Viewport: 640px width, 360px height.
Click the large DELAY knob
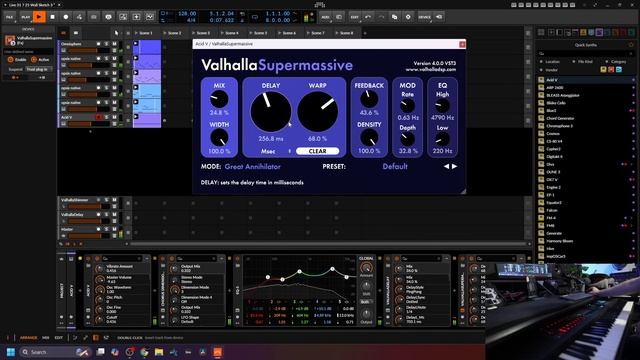click(271, 111)
